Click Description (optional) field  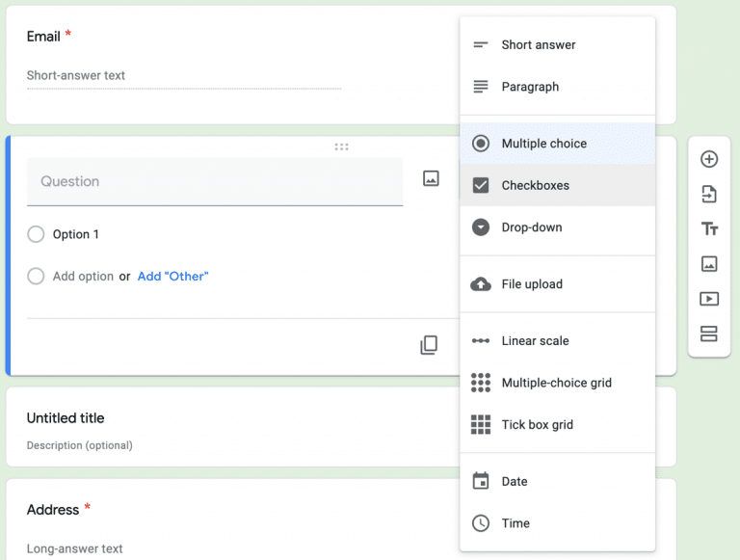pyautogui.click(x=80, y=445)
